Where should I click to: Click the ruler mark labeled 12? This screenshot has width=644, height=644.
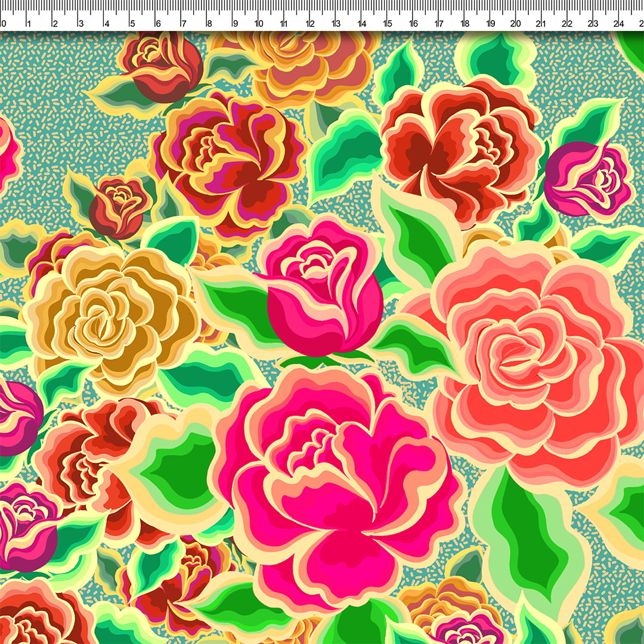click(x=310, y=24)
